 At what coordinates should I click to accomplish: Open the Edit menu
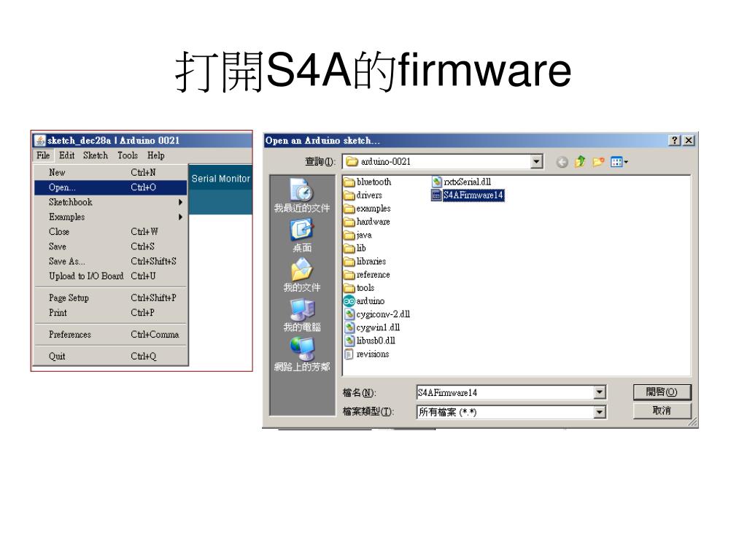point(66,155)
